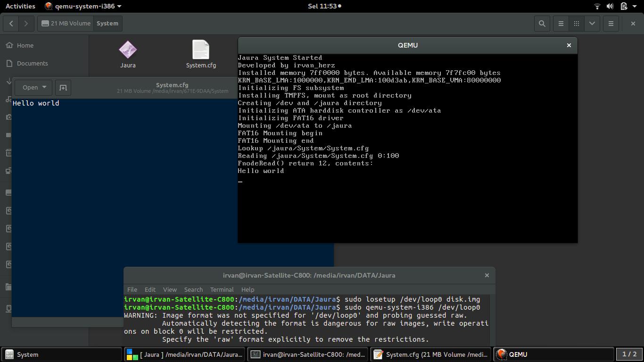
Task: Switch to the QEMU taskbar entry
Action: coord(553,354)
